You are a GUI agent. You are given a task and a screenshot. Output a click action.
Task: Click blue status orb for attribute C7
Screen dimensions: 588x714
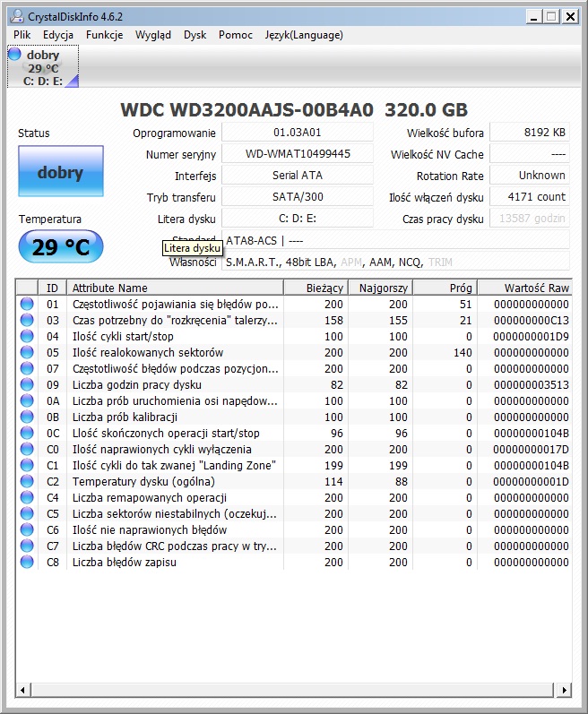[x=27, y=546]
